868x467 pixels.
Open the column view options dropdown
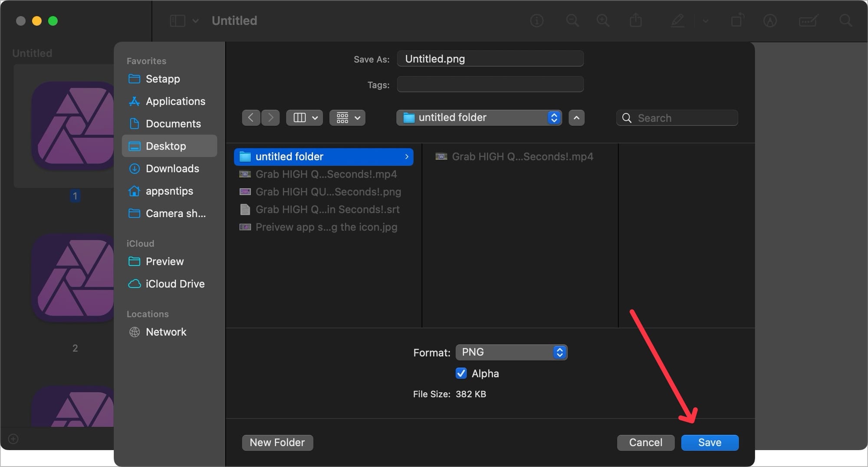click(305, 118)
